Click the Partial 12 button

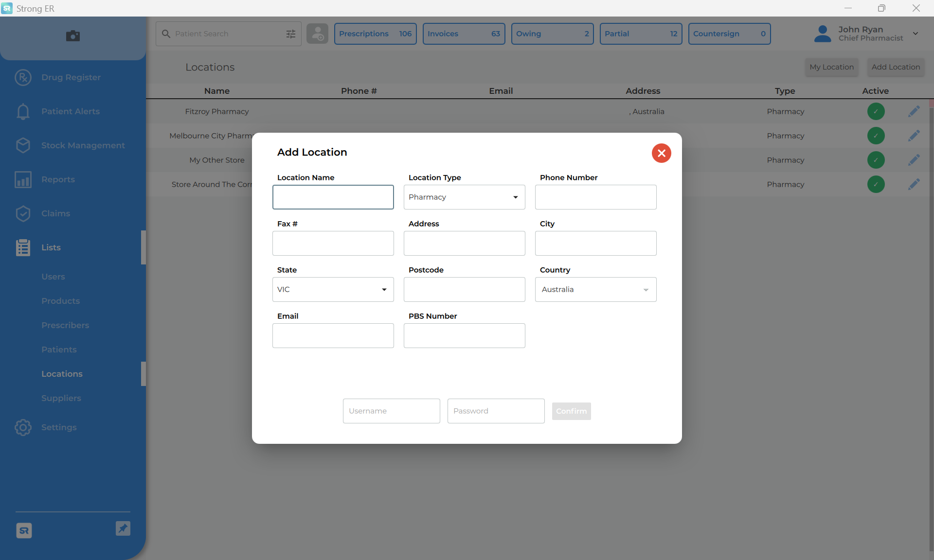(641, 34)
